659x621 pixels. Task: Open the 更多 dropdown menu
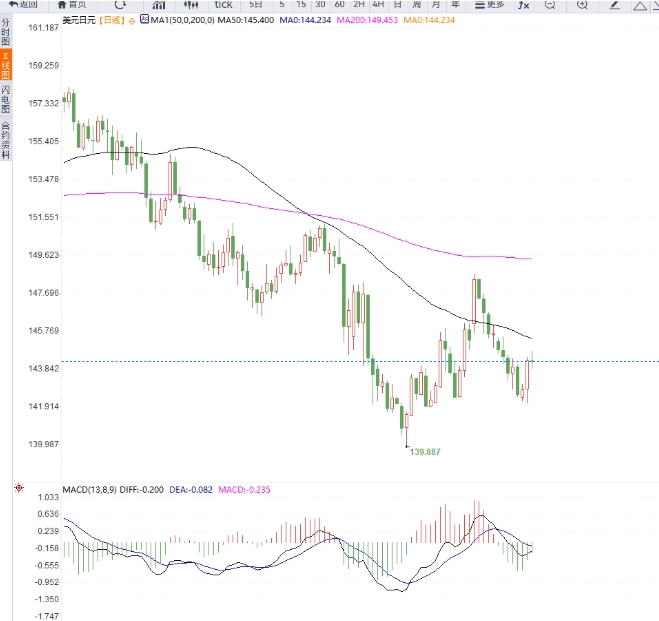(x=489, y=5)
